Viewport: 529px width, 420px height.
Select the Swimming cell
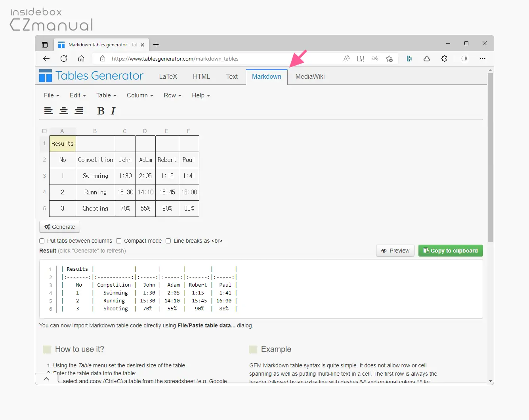pos(95,176)
